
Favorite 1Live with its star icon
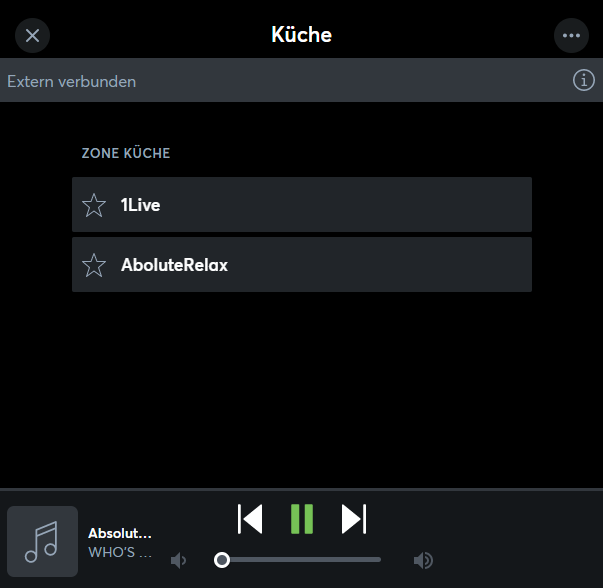point(94,205)
